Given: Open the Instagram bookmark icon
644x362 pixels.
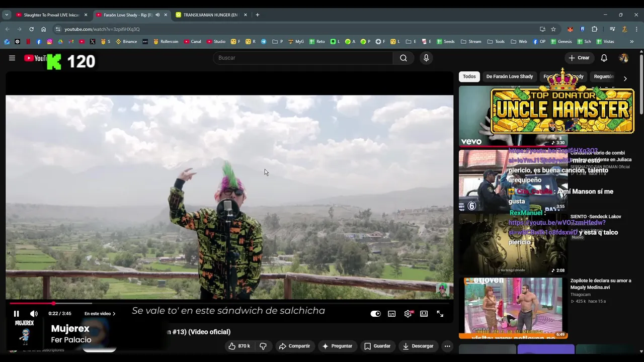Looking at the screenshot, I should click(49, 42).
